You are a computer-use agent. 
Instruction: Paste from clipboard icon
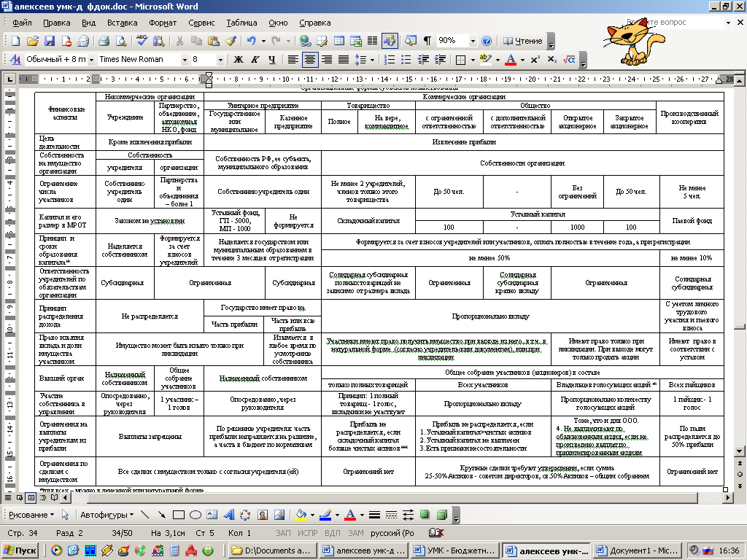(x=214, y=41)
